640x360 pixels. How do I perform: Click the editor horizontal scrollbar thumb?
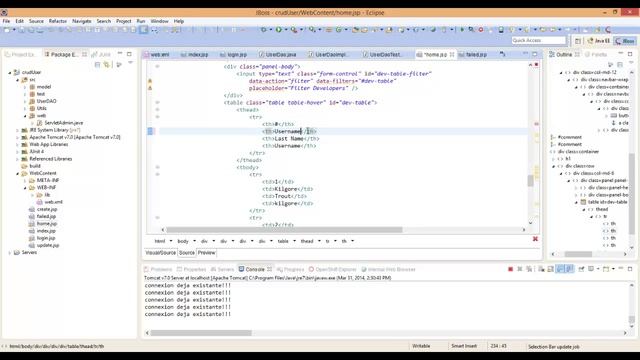point(284,230)
